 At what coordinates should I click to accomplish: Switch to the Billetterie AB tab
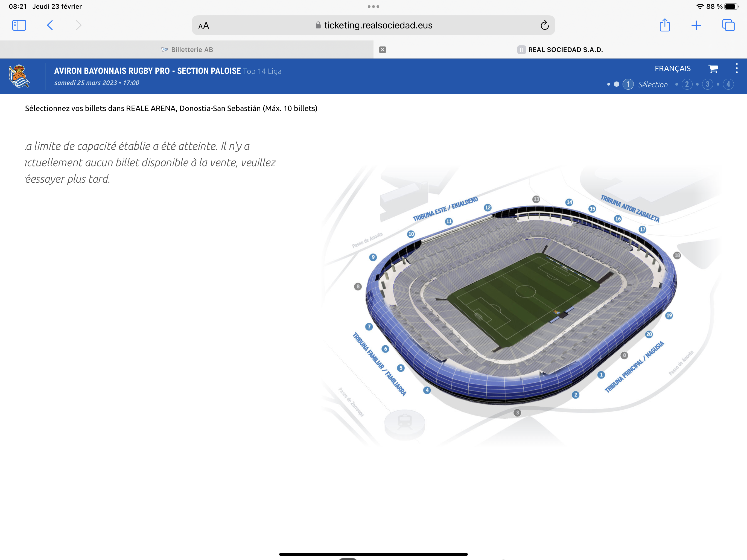tap(187, 50)
